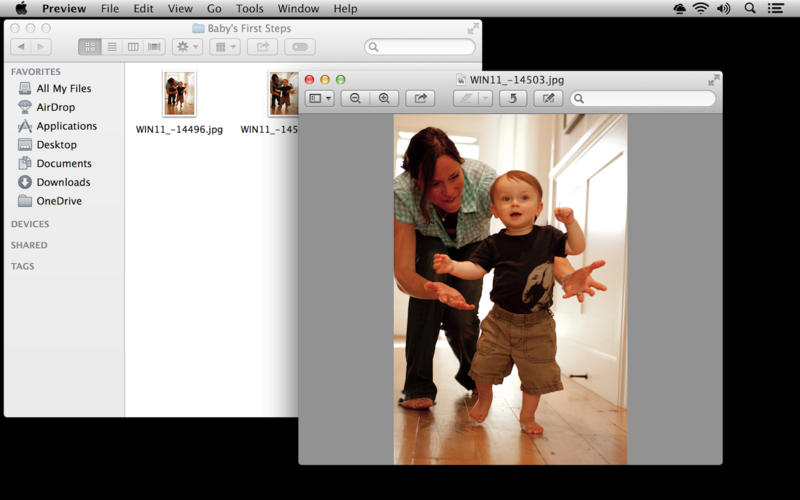Open highlight tool dropdown arrow
Image resolution: width=800 pixels, height=500 pixels.
click(x=486, y=98)
